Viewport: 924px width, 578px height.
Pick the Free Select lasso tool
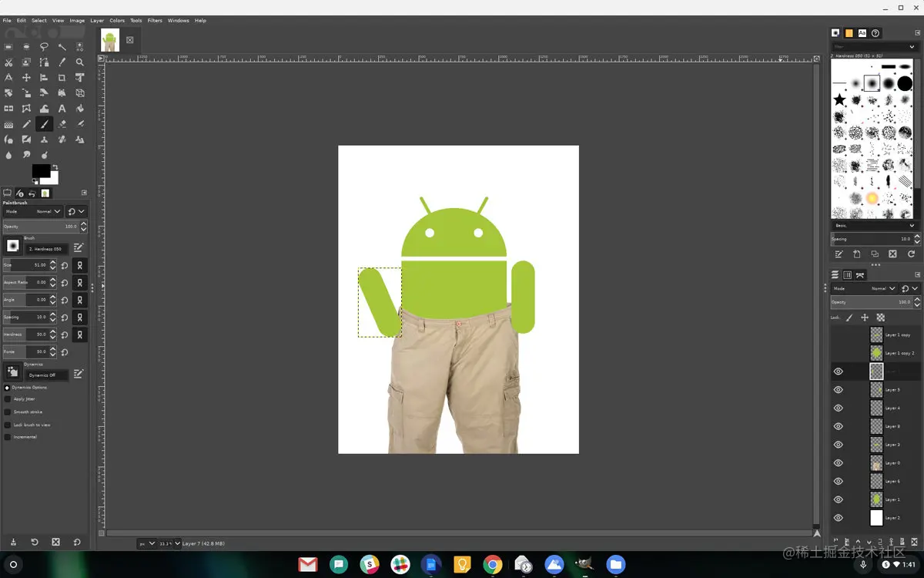click(44, 47)
